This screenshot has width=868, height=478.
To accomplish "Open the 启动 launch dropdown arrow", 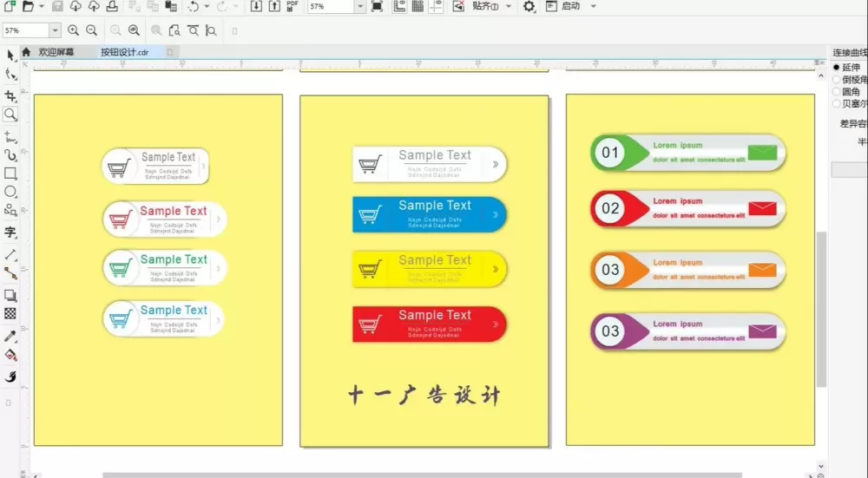I will 594,6.
